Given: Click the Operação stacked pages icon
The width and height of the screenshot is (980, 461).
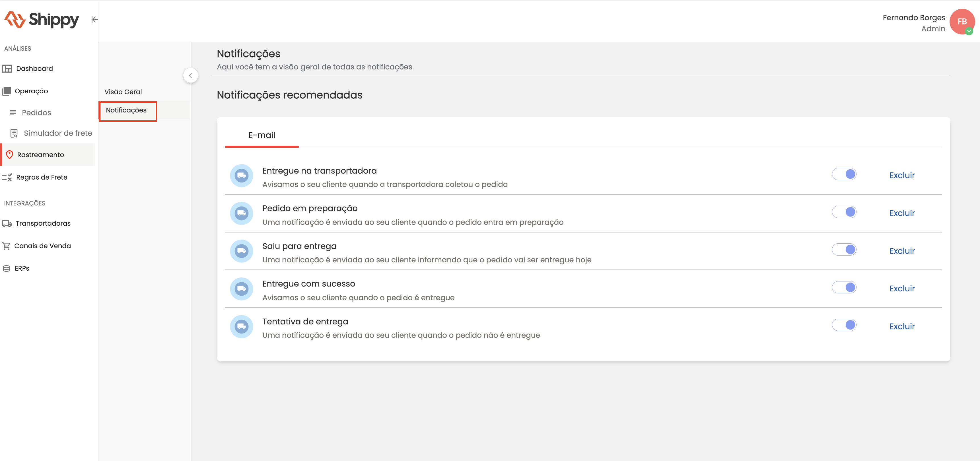Looking at the screenshot, I should 7,91.
